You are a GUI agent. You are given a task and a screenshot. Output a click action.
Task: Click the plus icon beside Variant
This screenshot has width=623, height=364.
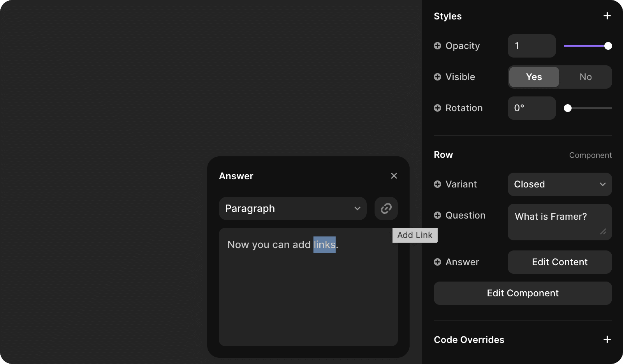(437, 184)
